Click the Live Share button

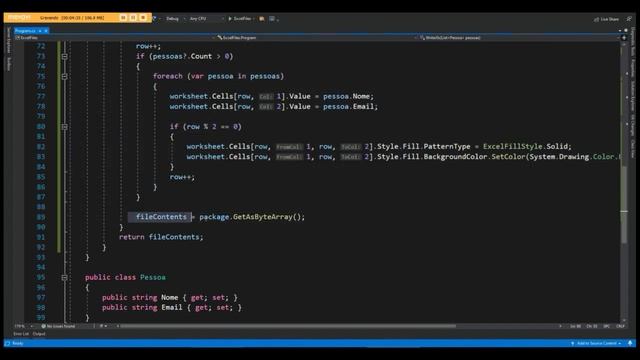607,19
